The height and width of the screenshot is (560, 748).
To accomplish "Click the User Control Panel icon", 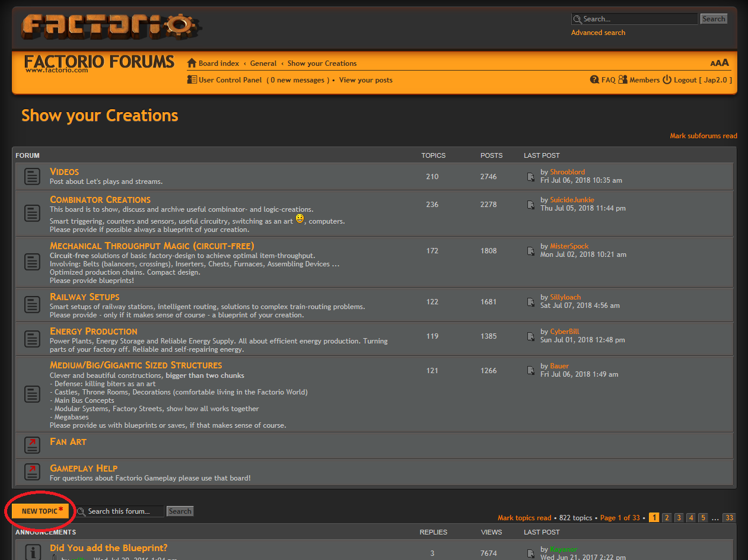I will [x=192, y=79].
